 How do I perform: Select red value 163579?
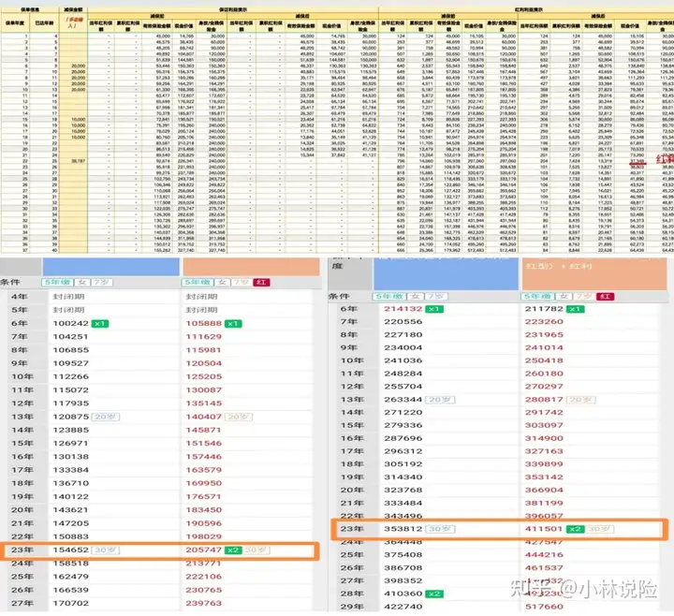(204, 470)
